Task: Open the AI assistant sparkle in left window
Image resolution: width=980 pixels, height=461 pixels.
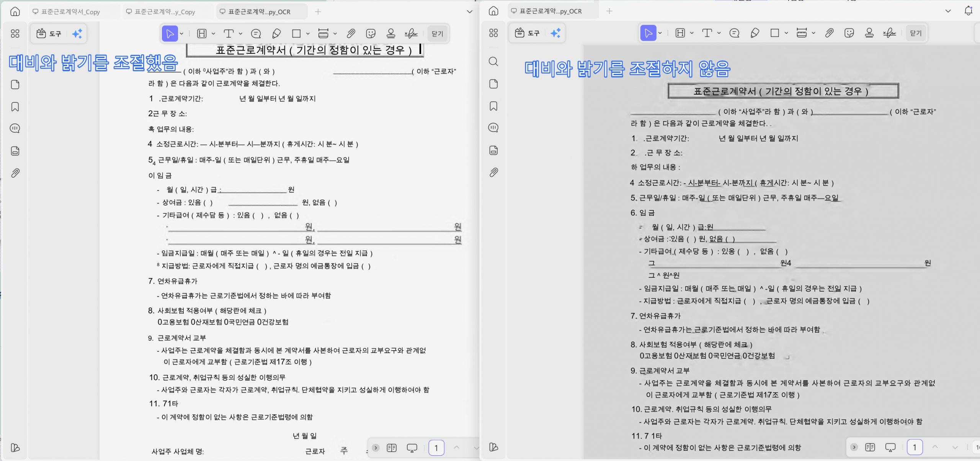Action: 77,34
